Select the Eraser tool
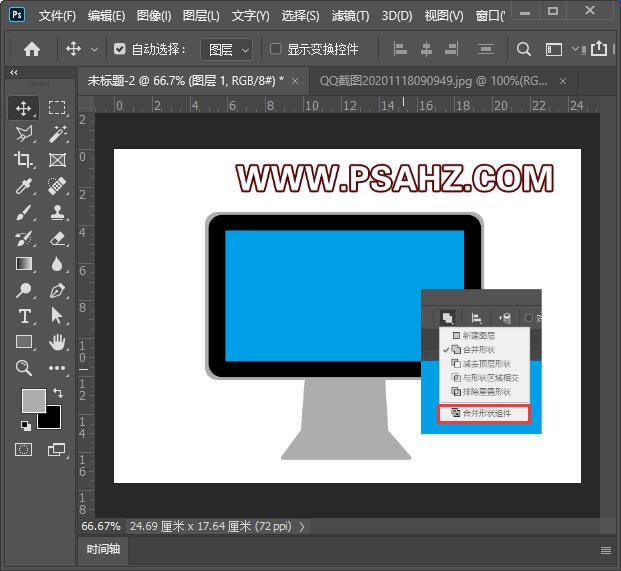Image resolution: width=621 pixels, height=571 pixels. coord(57,238)
